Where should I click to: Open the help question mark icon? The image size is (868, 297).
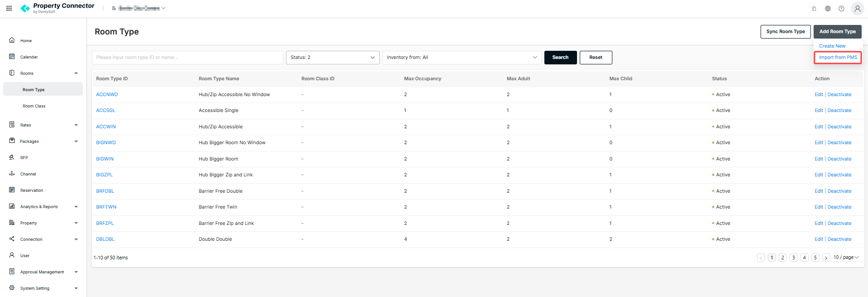(x=841, y=9)
